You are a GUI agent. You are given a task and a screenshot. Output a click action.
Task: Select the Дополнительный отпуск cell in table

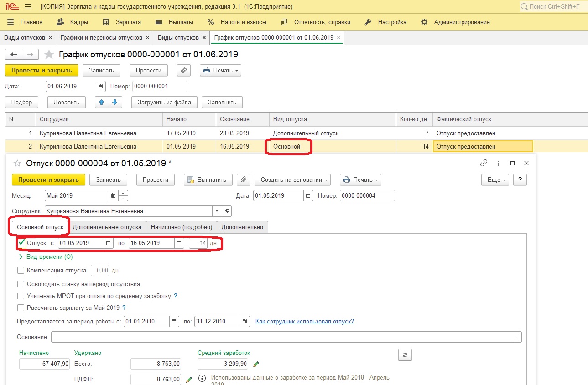pyautogui.click(x=333, y=133)
